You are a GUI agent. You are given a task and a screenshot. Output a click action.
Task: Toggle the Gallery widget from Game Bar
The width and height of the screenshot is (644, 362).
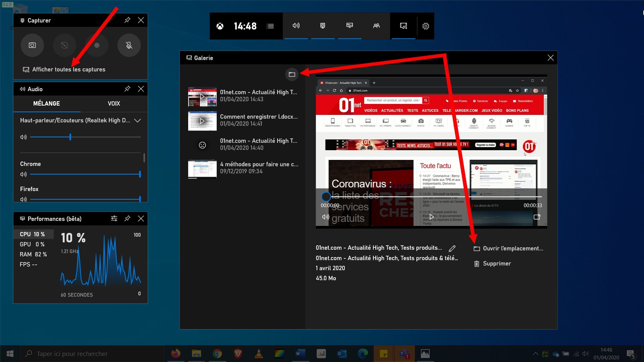click(404, 26)
